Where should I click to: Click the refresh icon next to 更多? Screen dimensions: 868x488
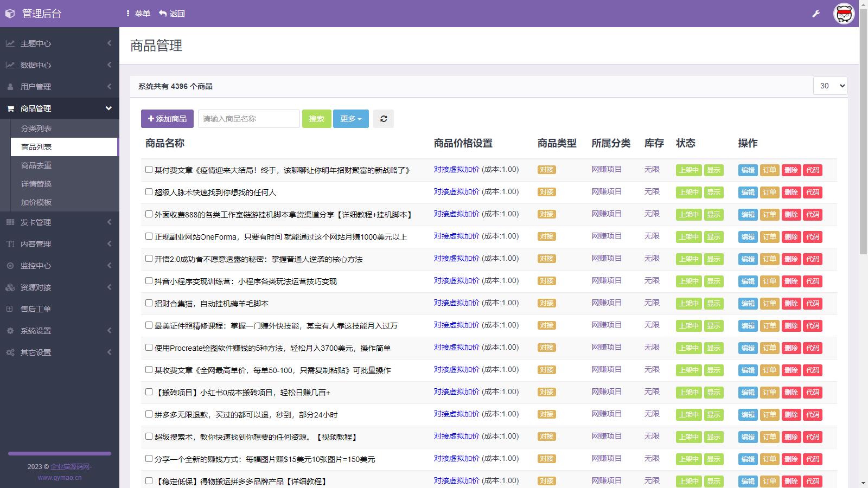[384, 118]
